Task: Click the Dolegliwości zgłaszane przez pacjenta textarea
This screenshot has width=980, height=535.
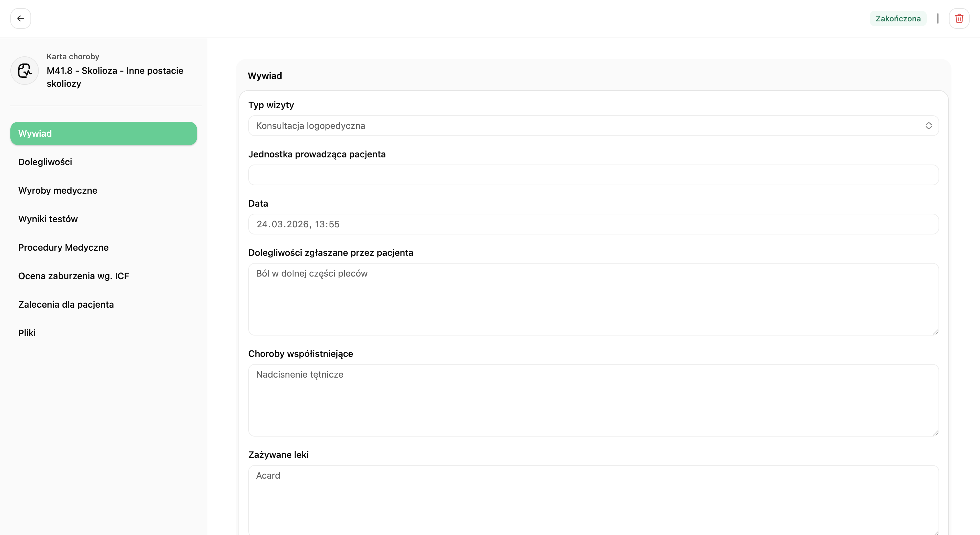Action: [593, 299]
